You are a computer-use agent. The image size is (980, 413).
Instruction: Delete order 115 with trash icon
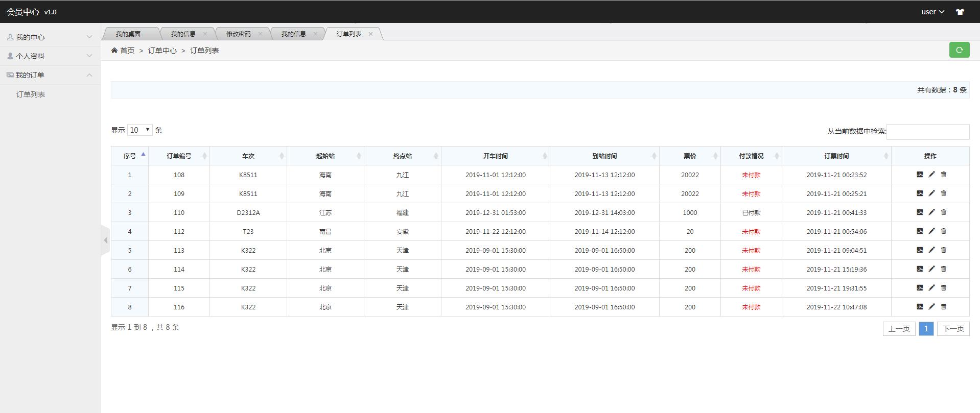(x=944, y=288)
